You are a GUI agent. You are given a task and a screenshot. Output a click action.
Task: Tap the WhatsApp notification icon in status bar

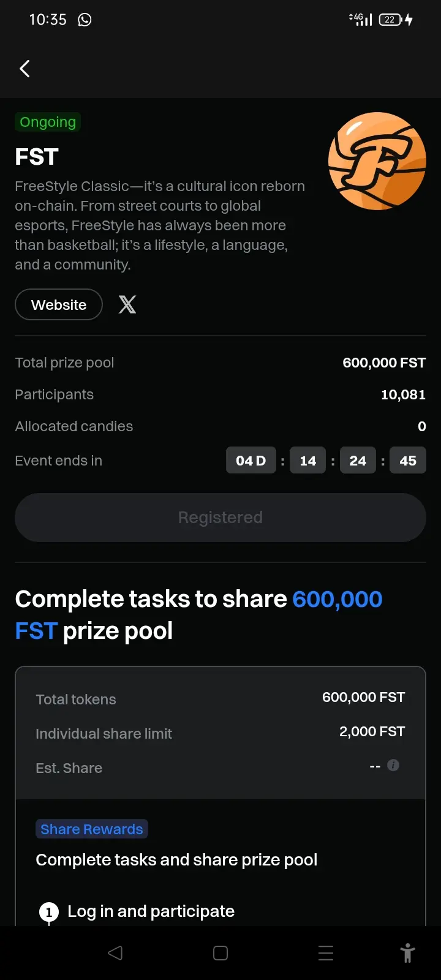(85, 20)
